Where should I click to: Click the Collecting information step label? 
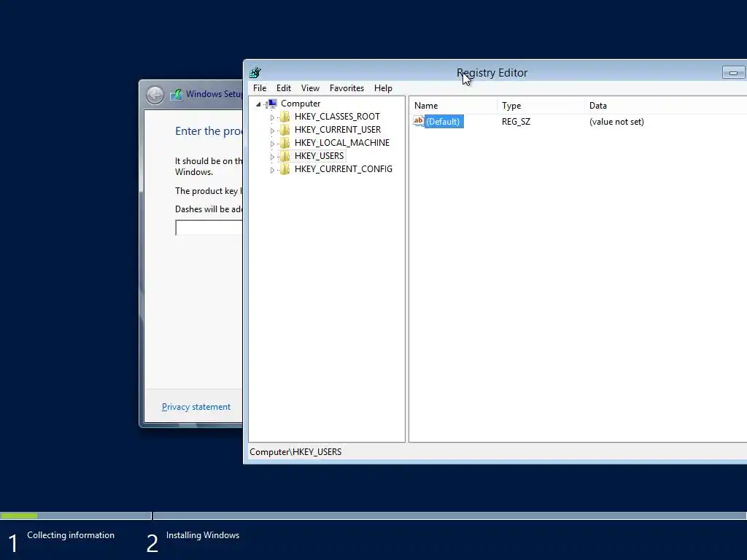coord(71,535)
